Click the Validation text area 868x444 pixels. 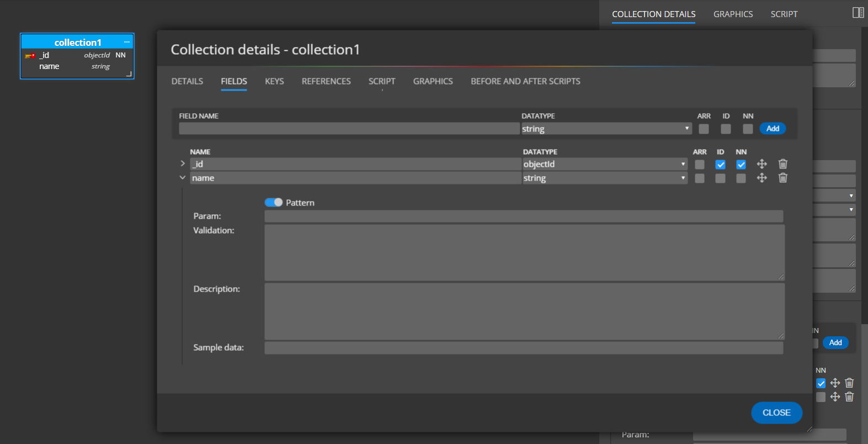pos(524,252)
